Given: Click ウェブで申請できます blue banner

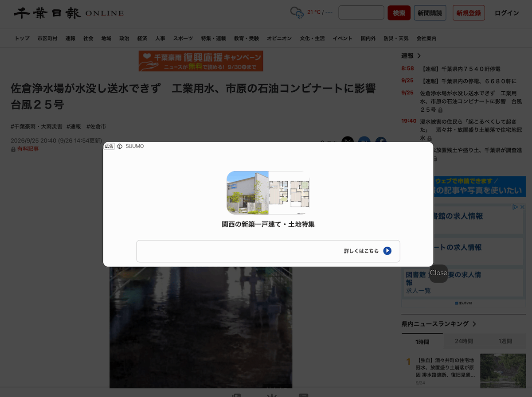Looking at the screenshot, I should click(x=464, y=186).
